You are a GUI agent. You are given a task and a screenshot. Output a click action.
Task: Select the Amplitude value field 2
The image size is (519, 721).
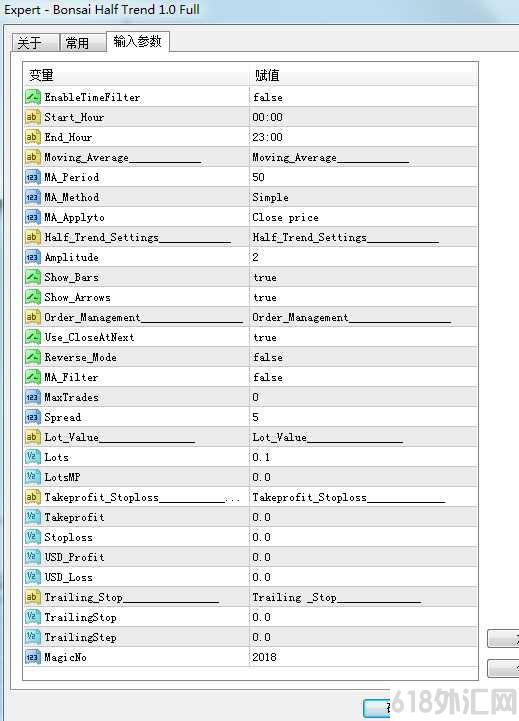point(363,257)
